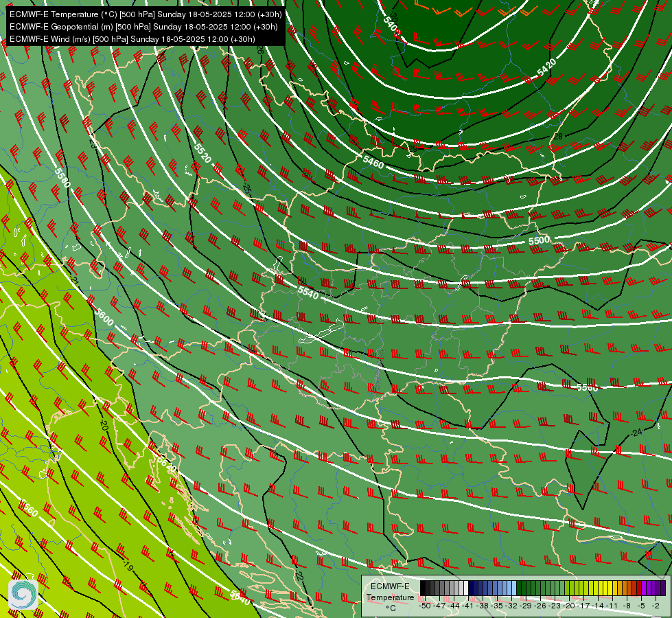This screenshot has height=618, width=672.
Task: Select the ECMWF-E Geopotential 500 hPa title line
Action: (x=143, y=27)
